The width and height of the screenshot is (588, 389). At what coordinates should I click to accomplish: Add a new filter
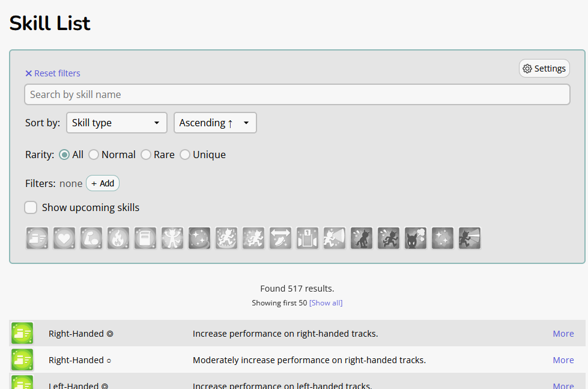(103, 183)
